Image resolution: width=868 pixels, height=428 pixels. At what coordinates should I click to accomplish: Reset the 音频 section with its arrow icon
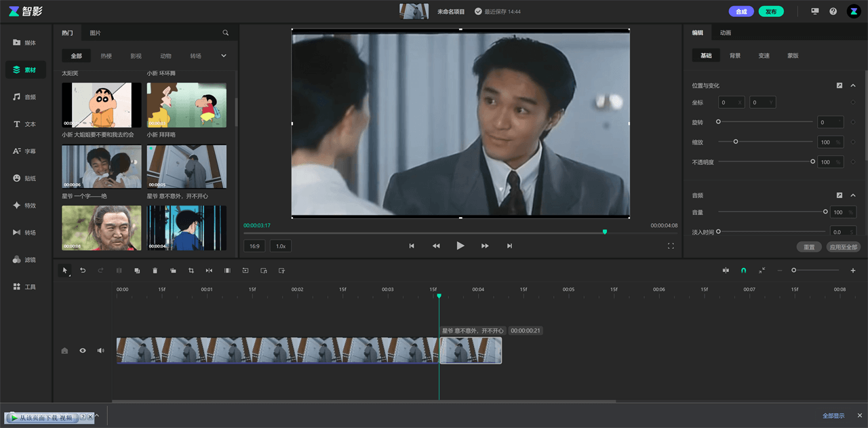click(840, 195)
